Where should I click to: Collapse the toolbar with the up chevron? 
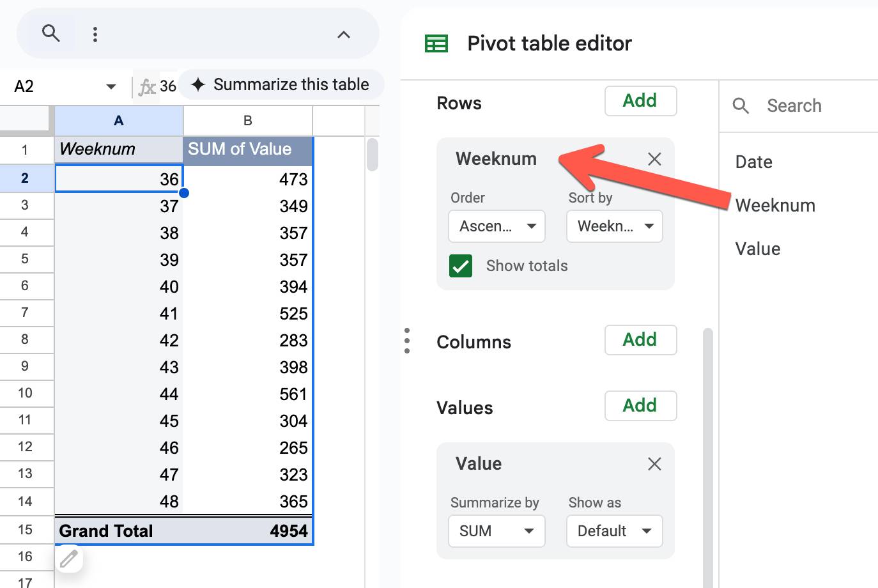[344, 35]
